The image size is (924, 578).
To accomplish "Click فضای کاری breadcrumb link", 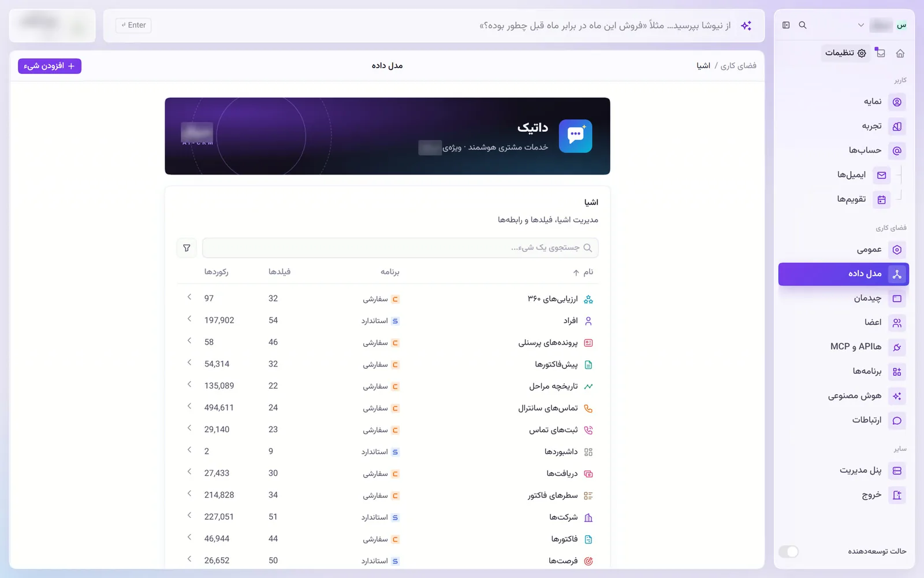I will [x=739, y=66].
